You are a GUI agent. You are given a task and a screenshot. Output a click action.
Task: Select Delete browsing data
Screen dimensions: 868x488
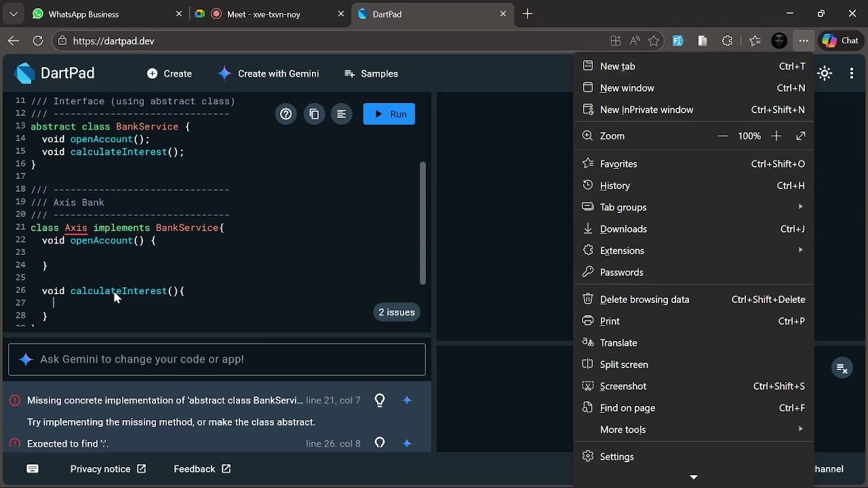(x=694, y=300)
